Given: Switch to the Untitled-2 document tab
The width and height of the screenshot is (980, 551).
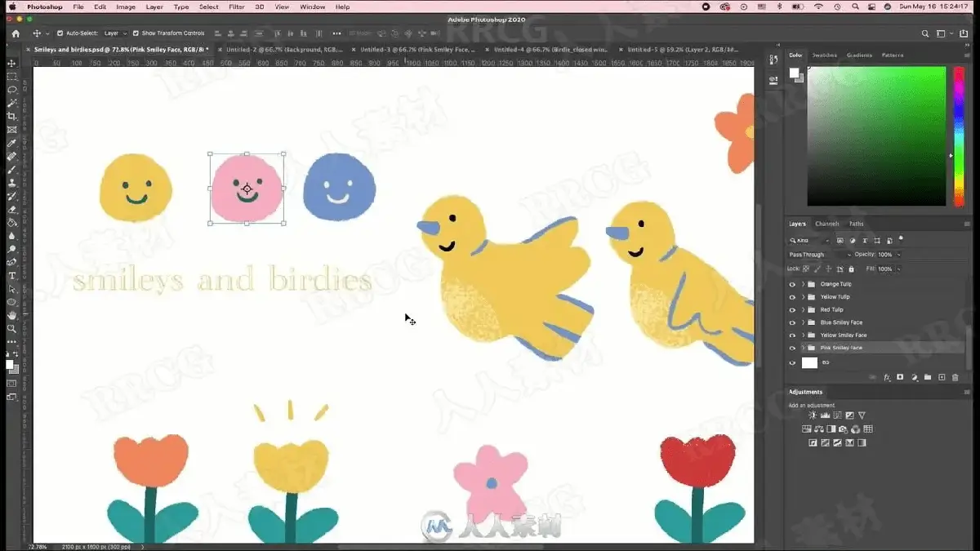Looking at the screenshot, I should click(x=283, y=49).
